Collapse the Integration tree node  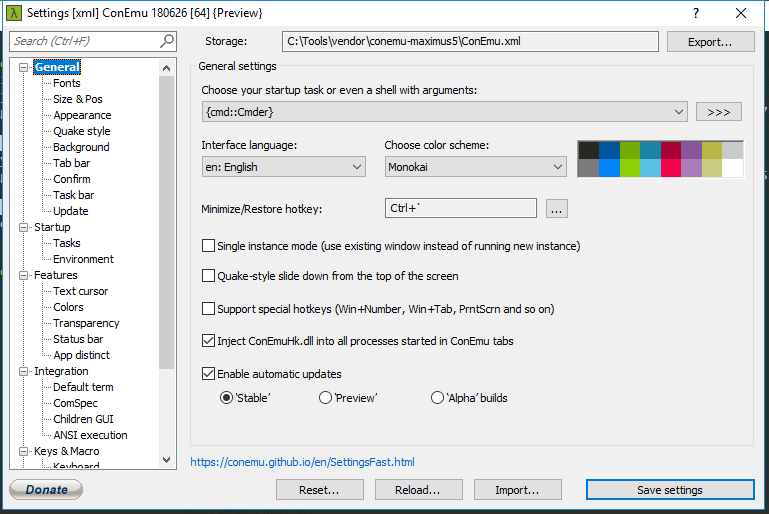(24, 371)
